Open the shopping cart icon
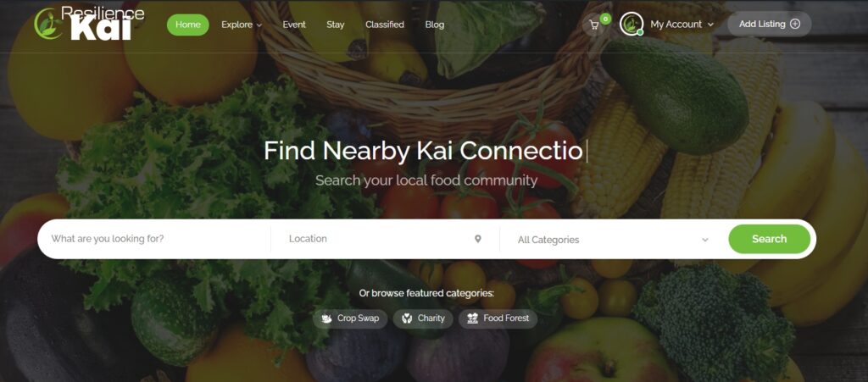Image resolution: width=868 pixels, height=382 pixels. 594,25
